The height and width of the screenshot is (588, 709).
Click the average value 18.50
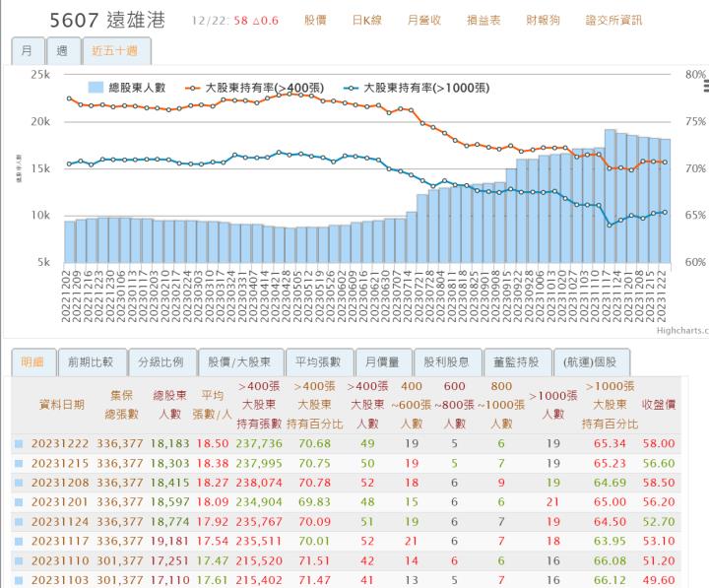coord(212,444)
